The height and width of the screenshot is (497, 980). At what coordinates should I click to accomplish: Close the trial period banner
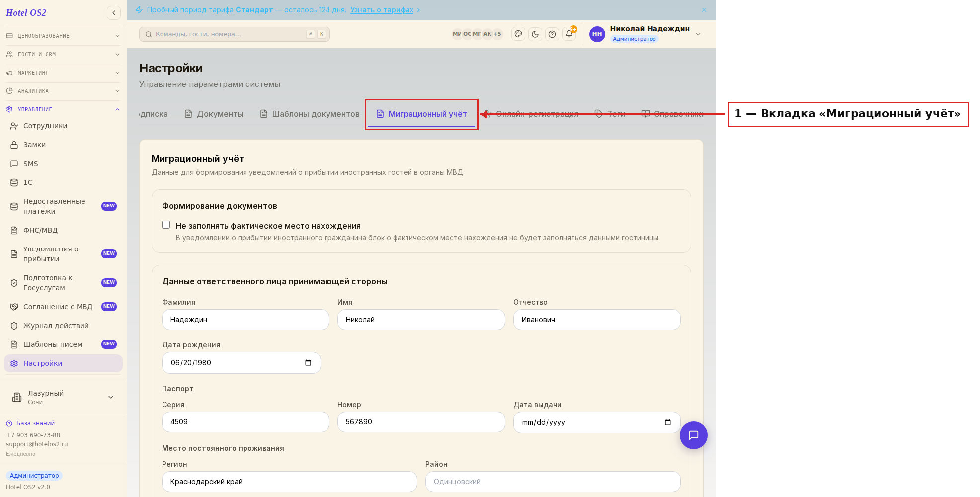(x=704, y=10)
